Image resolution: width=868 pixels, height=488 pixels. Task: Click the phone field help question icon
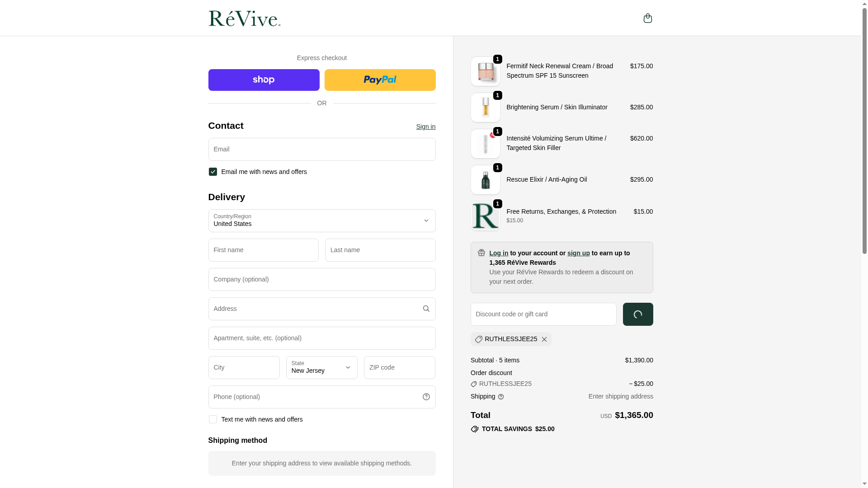[426, 397]
